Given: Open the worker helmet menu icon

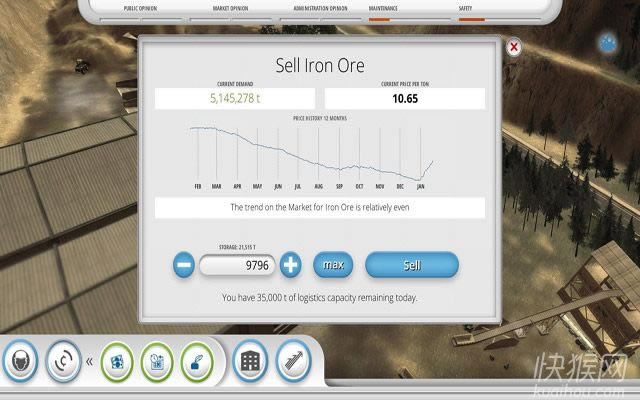Looking at the screenshot, I should click(22, 360).
